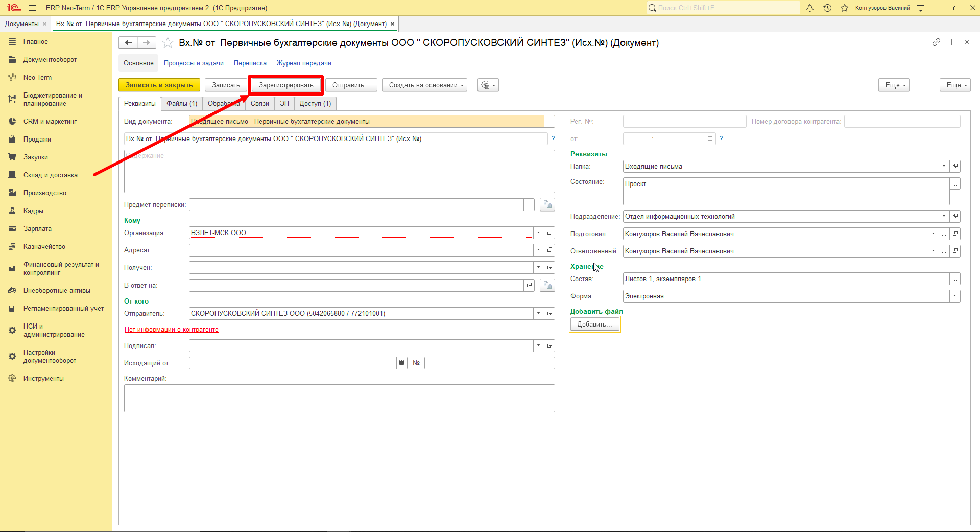Open notifications bell icon

pyautogui.click(x=810, y=8)
